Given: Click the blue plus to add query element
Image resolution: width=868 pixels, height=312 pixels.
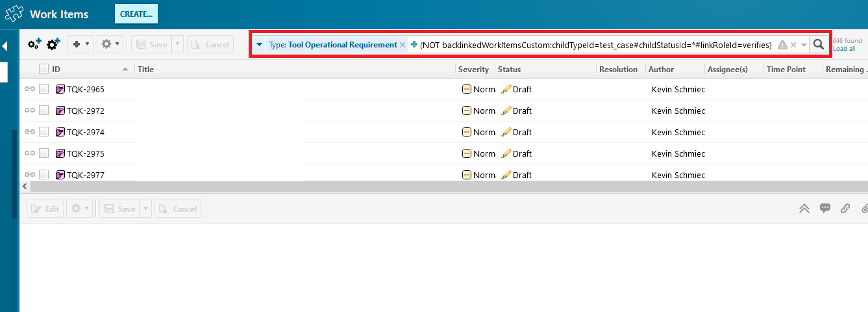Looking at the screenshot, I should [414, 45].
